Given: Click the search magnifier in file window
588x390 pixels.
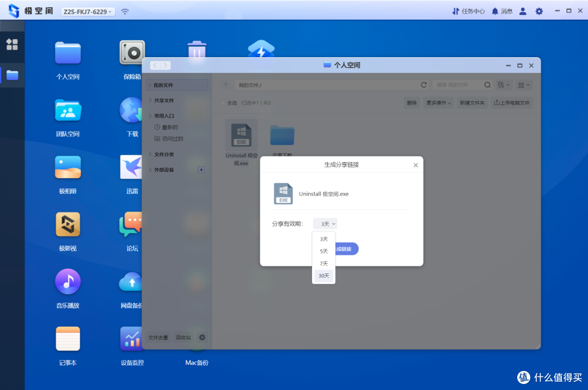Looking at the screenshot, I should pyautogui.click(x=487, y=85).
